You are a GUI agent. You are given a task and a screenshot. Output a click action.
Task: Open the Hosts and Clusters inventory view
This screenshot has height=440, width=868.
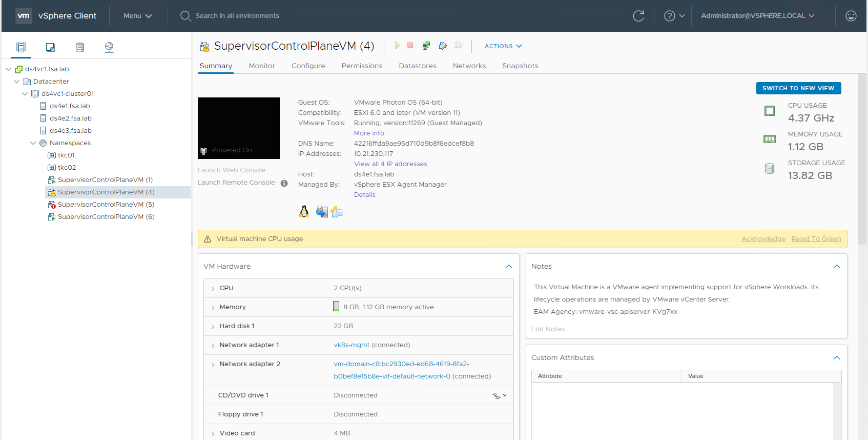pos(21,47)
